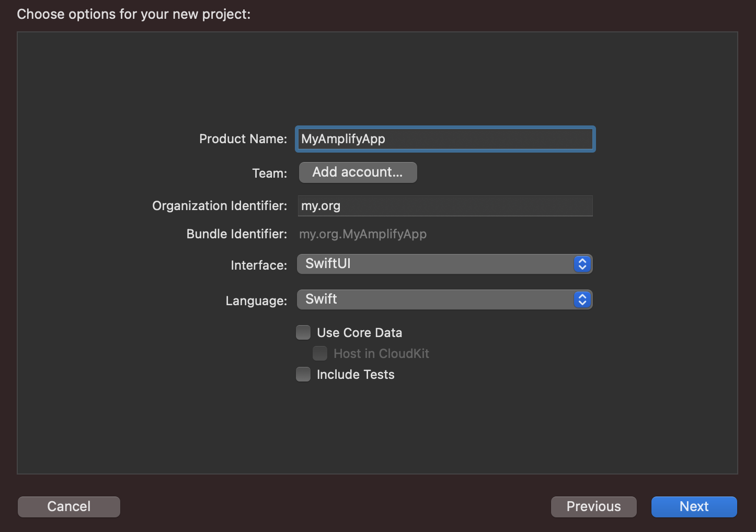The width and height of the screenshot is (756, 532).
Task: Click the Product Name text field
Action: point(445,139)
